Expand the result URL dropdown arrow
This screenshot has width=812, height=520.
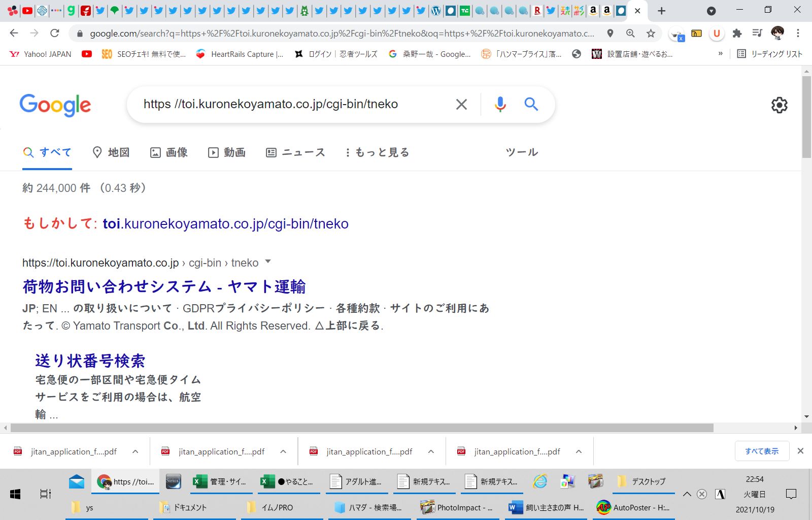pos(268,262)
